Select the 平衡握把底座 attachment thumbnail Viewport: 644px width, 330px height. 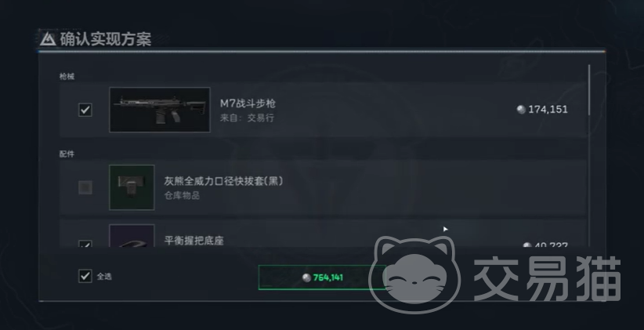pos(132,235)
